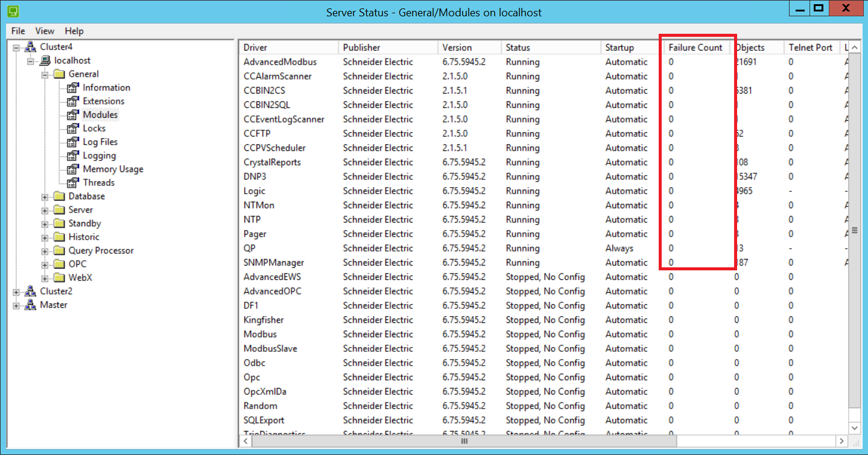
Task: Click the Log Files page icon
Action: pyautogui.click(x=73, y=142)
